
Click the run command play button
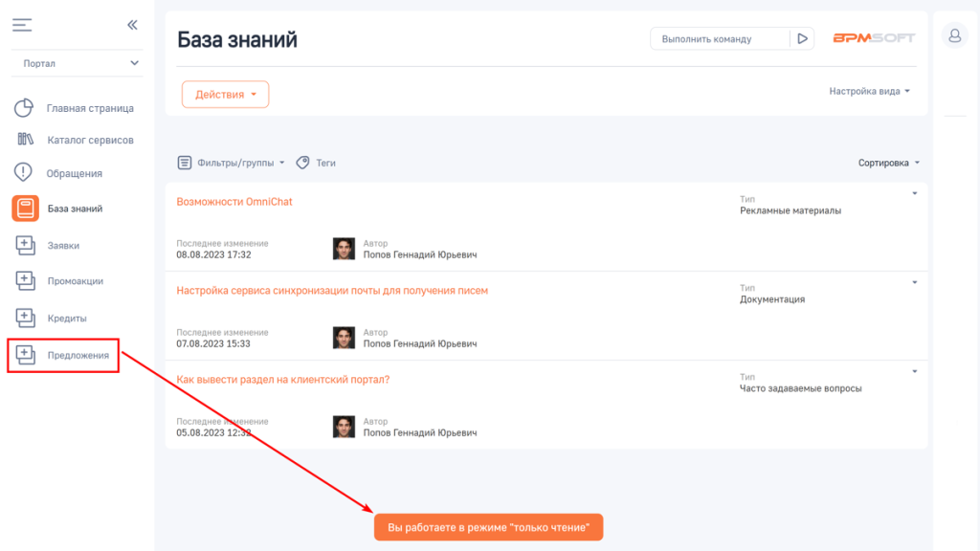802,39
